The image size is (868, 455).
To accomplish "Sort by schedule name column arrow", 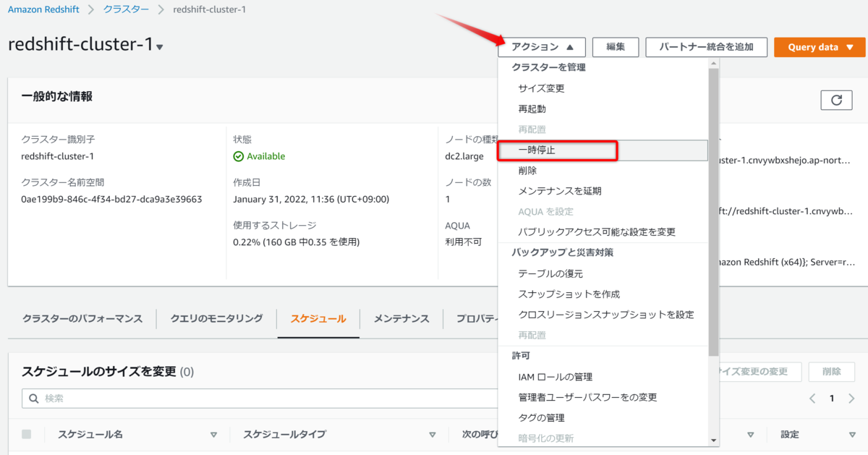I will pyautogui.click(x=213, y=435).
